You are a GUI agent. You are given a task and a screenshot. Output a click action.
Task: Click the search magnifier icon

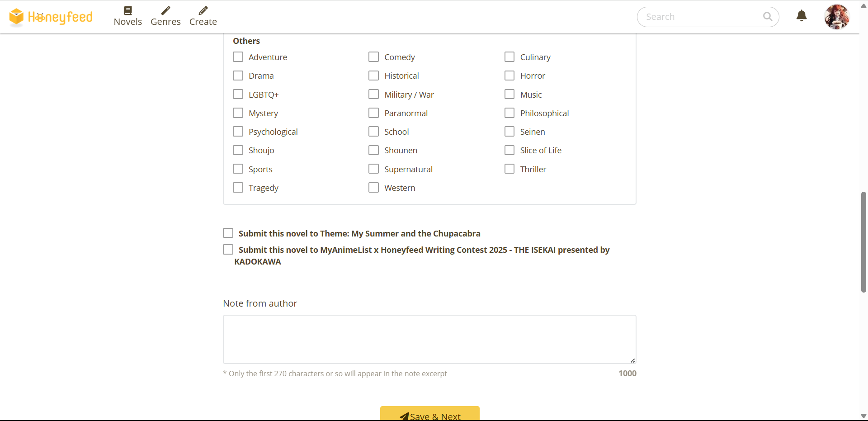click(x=767, y=16)
